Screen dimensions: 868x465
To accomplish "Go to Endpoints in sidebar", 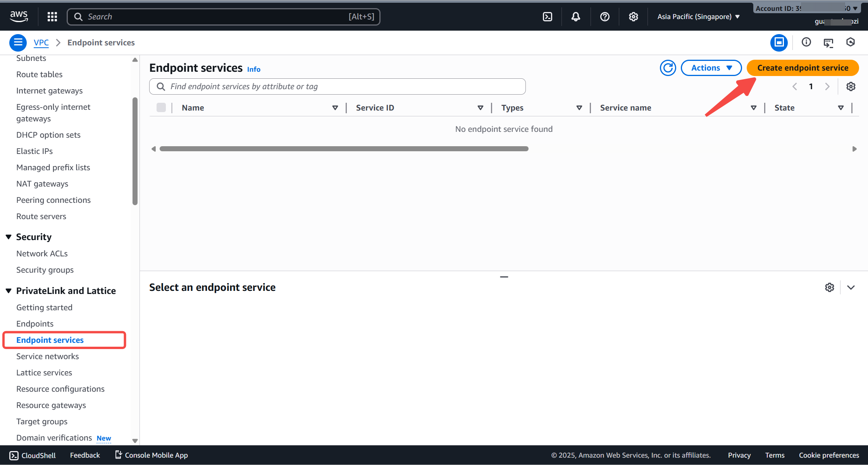I will click(35, 324).
